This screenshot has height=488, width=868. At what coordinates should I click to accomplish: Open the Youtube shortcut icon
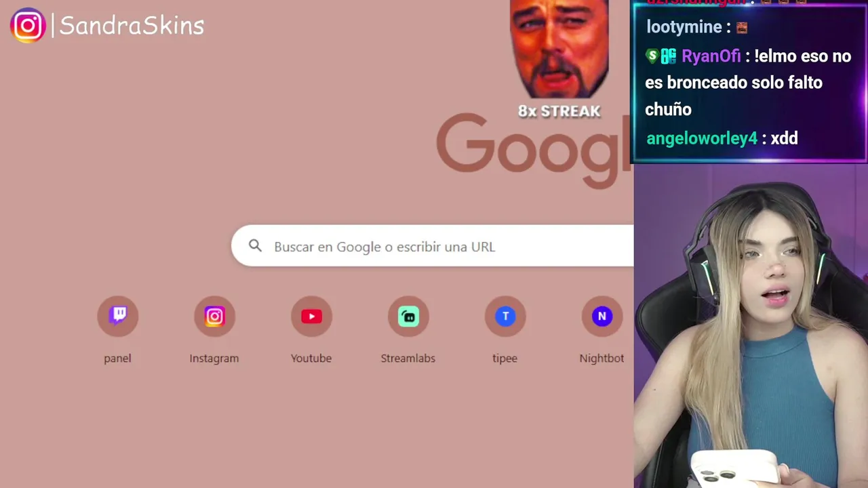pos(311,316)
